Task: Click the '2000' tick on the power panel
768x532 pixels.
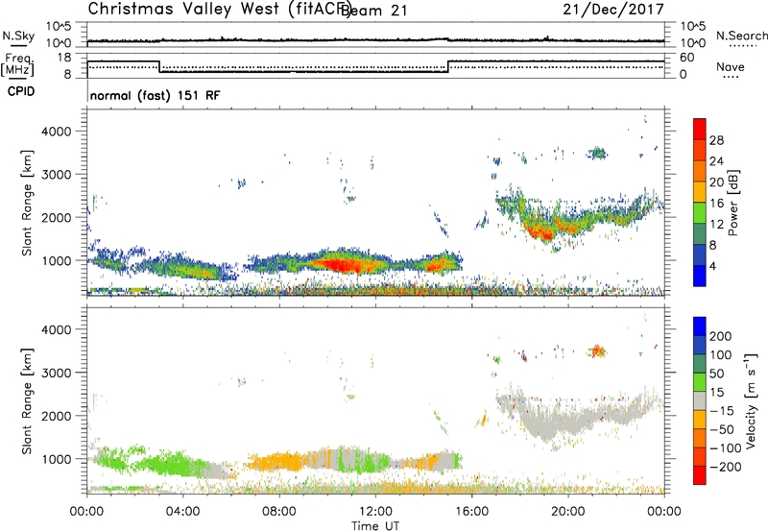Action: point(57,217)
